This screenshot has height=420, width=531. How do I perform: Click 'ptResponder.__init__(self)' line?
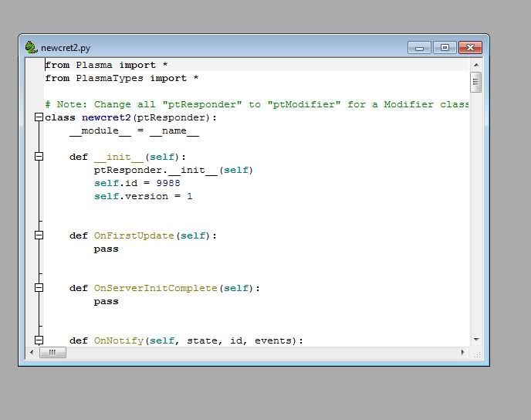[174, 170]
